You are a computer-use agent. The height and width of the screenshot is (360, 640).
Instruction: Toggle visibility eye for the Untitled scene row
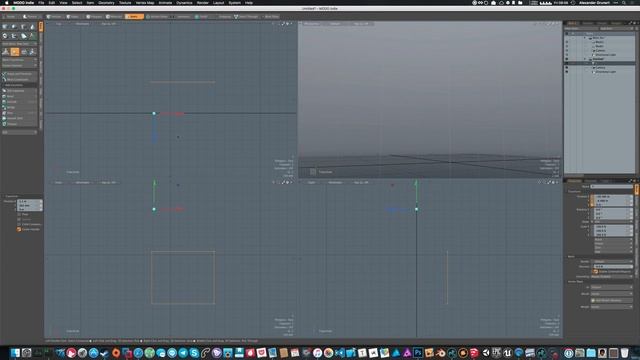coord(567,59)
